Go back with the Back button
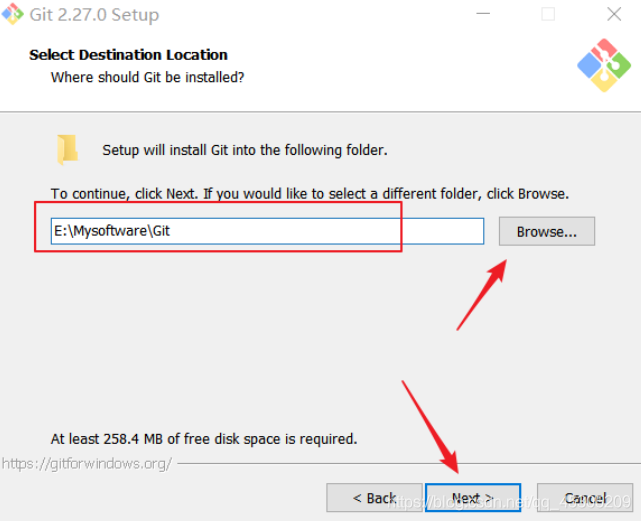 374,498
